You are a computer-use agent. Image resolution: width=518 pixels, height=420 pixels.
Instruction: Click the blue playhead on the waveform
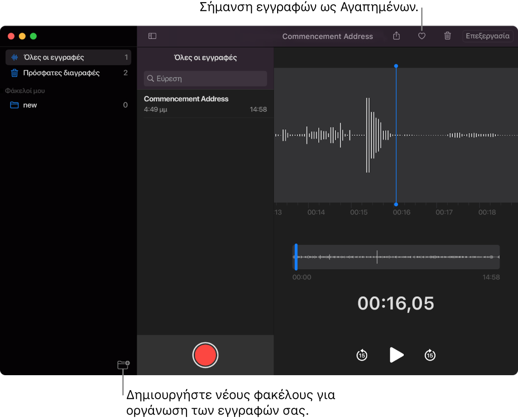396,135
